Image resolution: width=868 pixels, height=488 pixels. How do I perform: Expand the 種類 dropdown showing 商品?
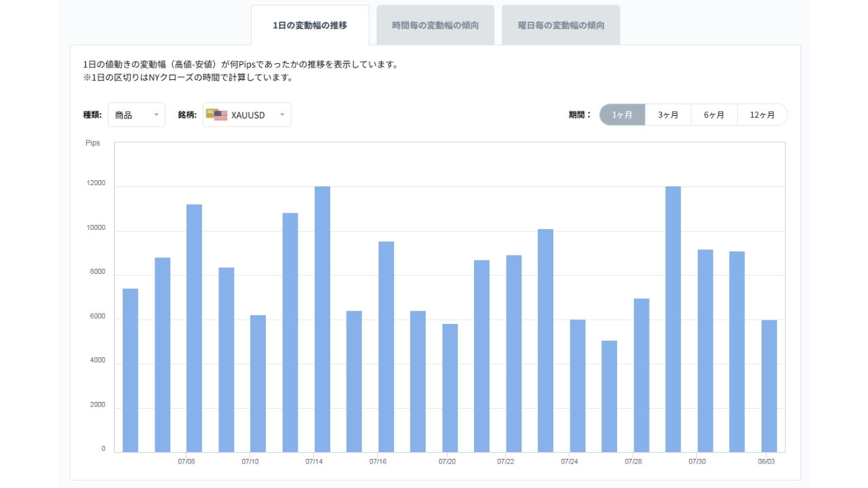click(x=136, y=115)
